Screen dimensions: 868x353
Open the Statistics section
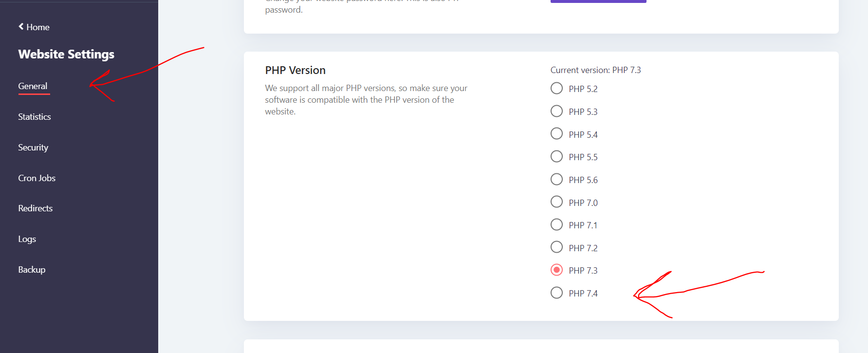(35, 117)
